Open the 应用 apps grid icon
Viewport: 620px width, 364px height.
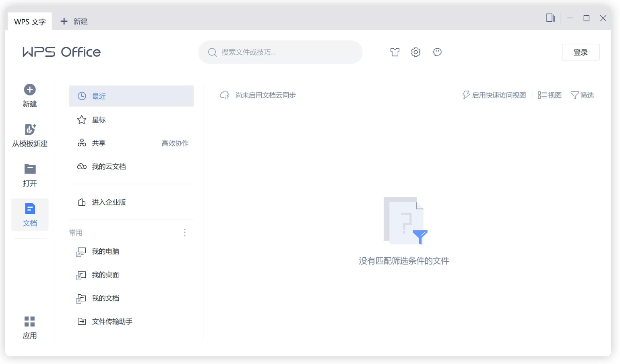(30, 321)
